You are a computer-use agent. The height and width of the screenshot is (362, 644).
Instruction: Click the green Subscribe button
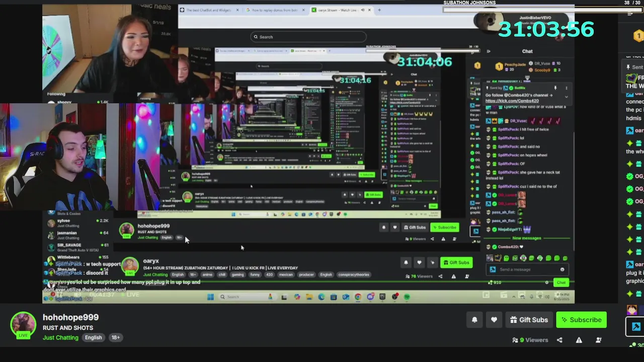point(581,320)
